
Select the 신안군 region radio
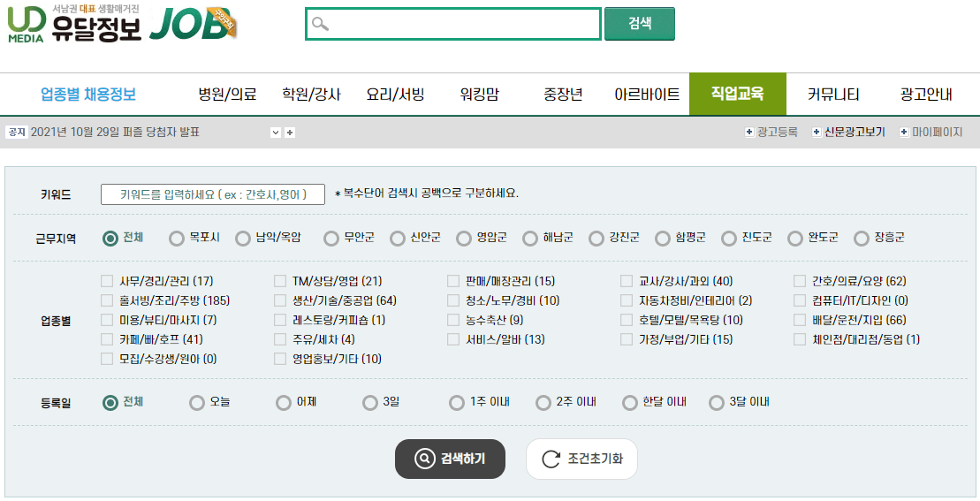point(398,238)
